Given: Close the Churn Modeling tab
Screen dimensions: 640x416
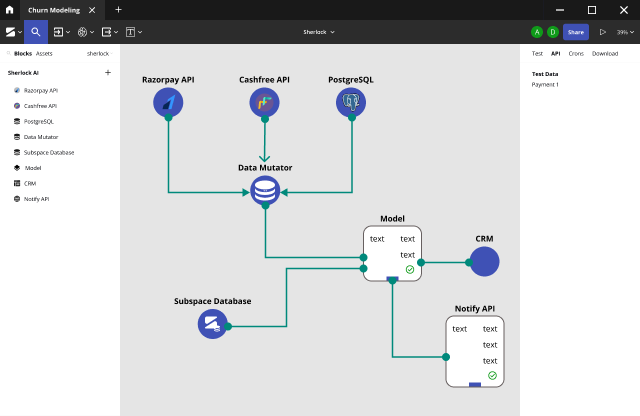Looking at the screenshot, I should [92, 10].
